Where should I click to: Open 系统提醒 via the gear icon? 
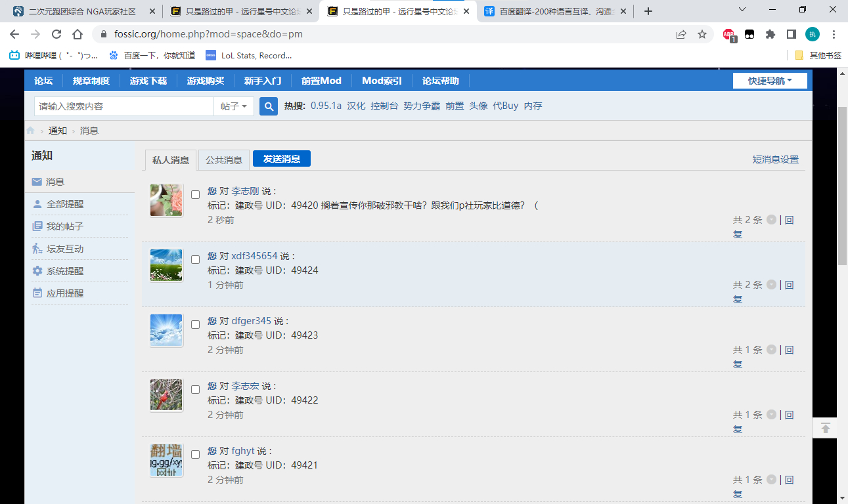pyautogui.click(x=37, y=270)
